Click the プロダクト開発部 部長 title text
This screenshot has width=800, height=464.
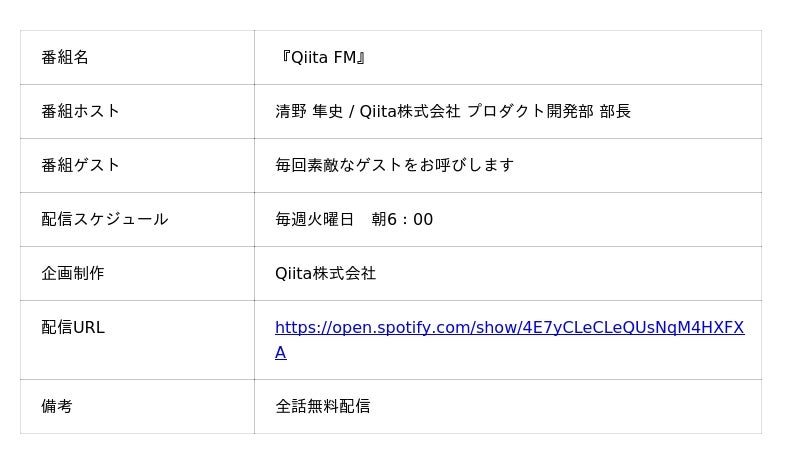tap(549, 112)
